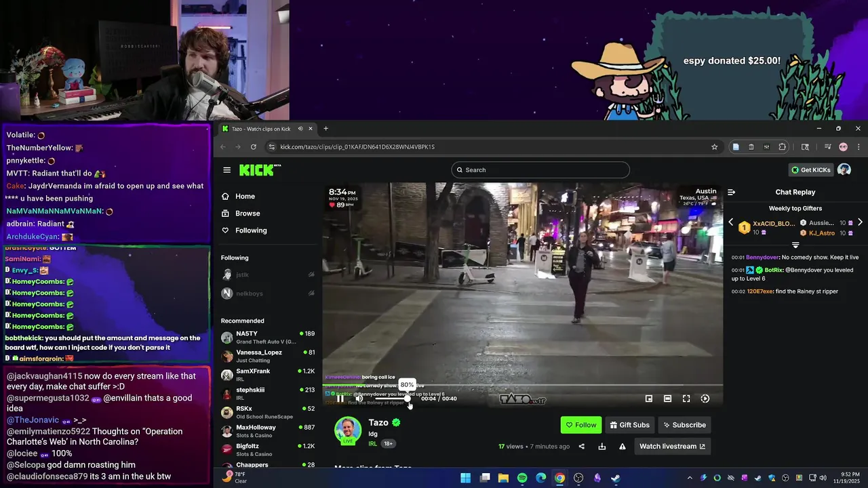The image size is (868, 488).
Task: Open top gifter XxACID_BLO... entry
Action: pos(767,228)
